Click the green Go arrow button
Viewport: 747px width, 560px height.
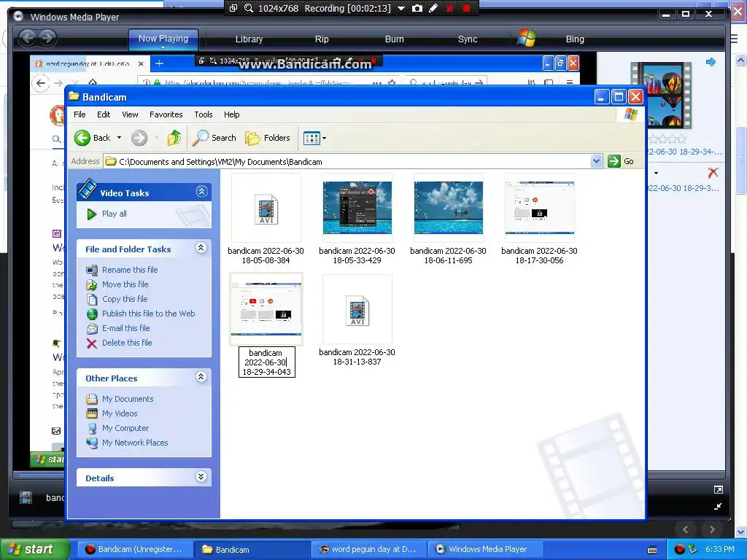point(614,161)
